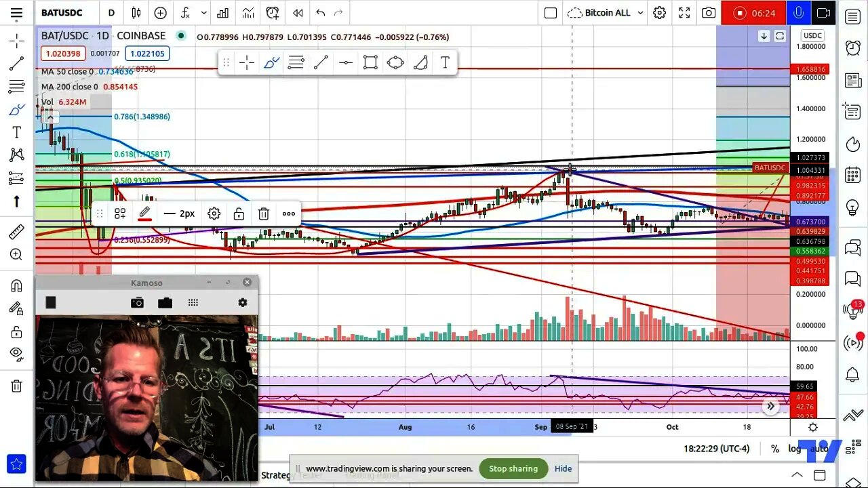Screen dimensions: 868x488
Task: Click the BATUSDC symbol search field
Action: point(62,13)
